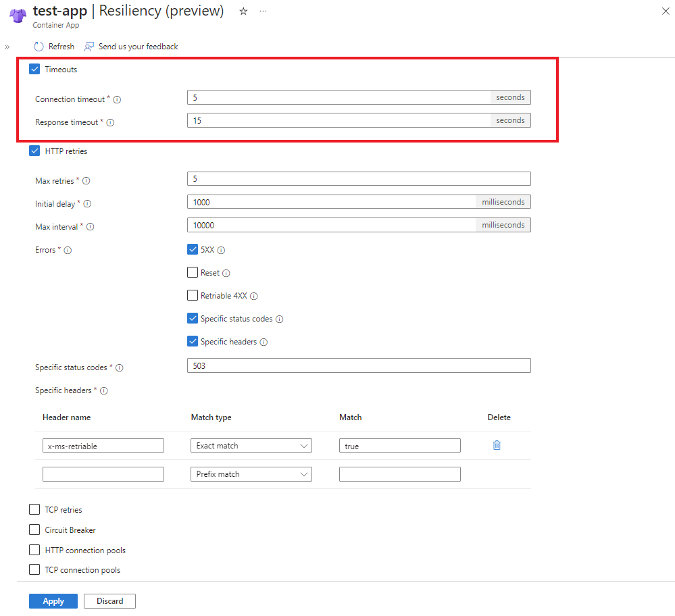Click the trash icon to delete x-ms-retriable header
This screenshot has height=616, width=675.
[x=497, y=445]
